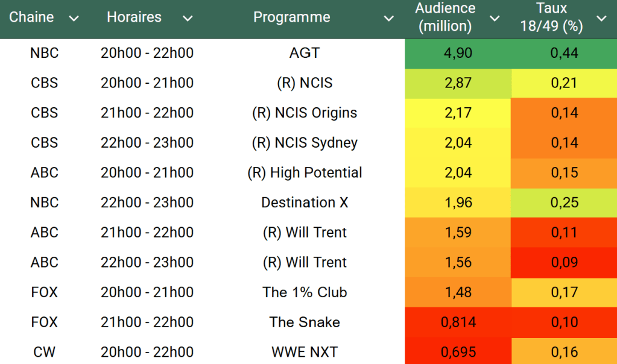Click the 0,25 rate cell for Destination X
This screenshot has width=617, height=364.
pyautogui.click(x=564, y=202)
